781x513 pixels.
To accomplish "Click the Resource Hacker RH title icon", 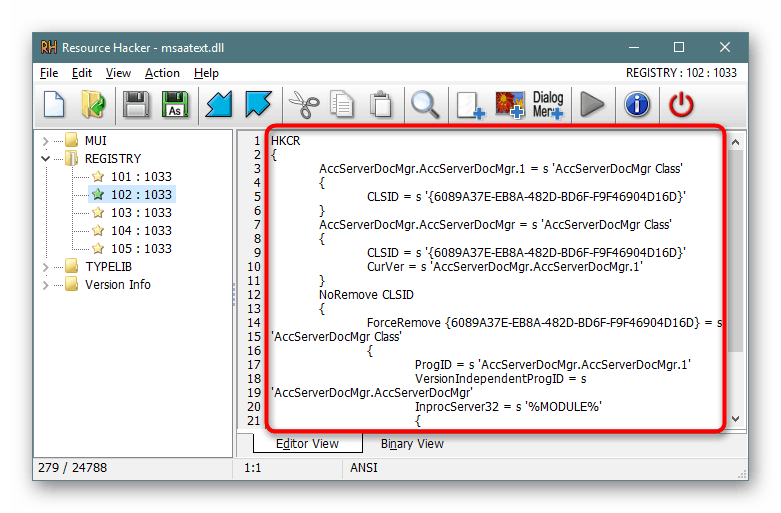I will coord(49,47).
